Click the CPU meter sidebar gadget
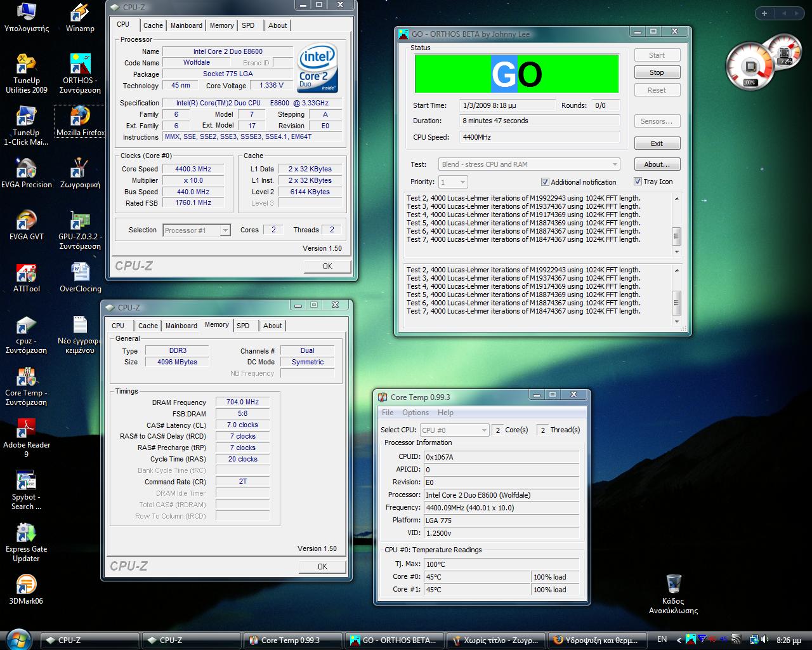The image size is (812, 650). pyautogui.click(x=750, y=66)
